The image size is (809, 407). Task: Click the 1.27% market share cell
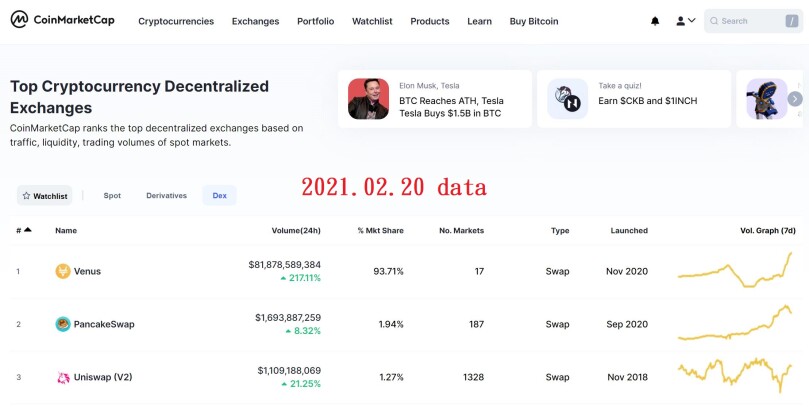(391, 377)
